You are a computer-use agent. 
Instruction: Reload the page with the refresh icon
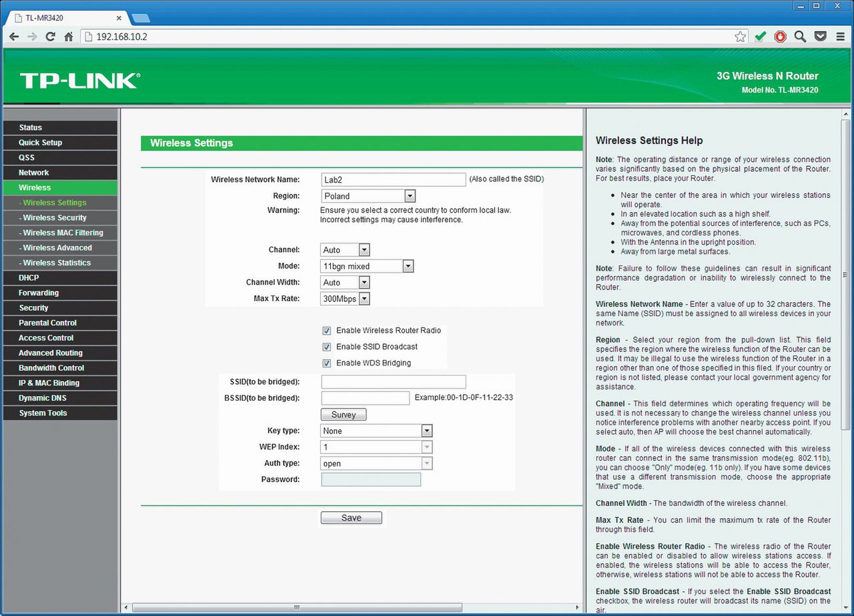click(50, 37)
